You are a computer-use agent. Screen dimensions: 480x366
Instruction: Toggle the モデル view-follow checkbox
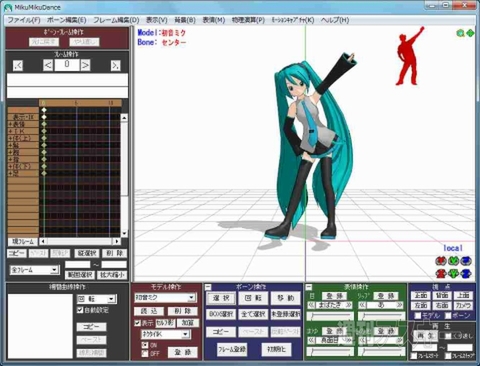pos(417,315)
